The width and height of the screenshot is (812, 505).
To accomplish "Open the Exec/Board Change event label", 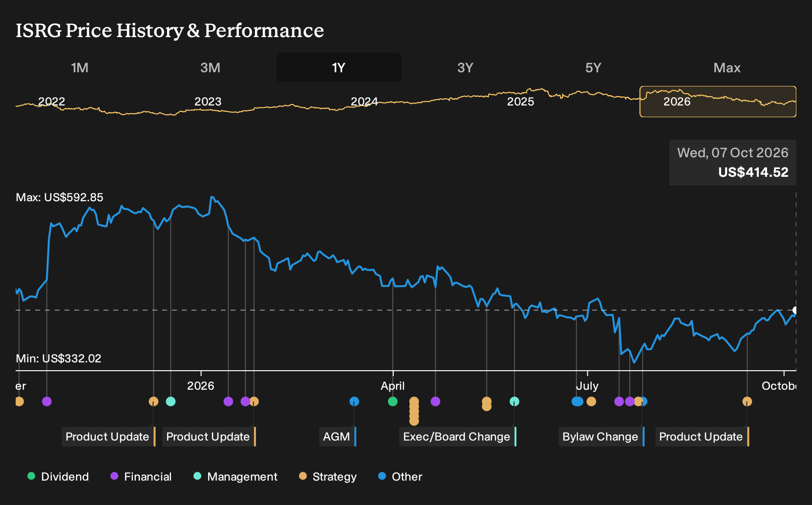I will coord(458,437).
